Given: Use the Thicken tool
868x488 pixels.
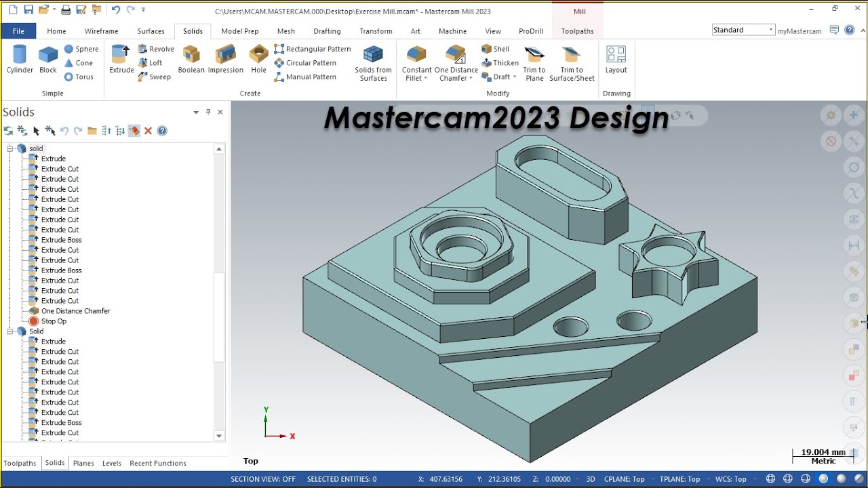Looking at the screenshot, I should (500, 63).
